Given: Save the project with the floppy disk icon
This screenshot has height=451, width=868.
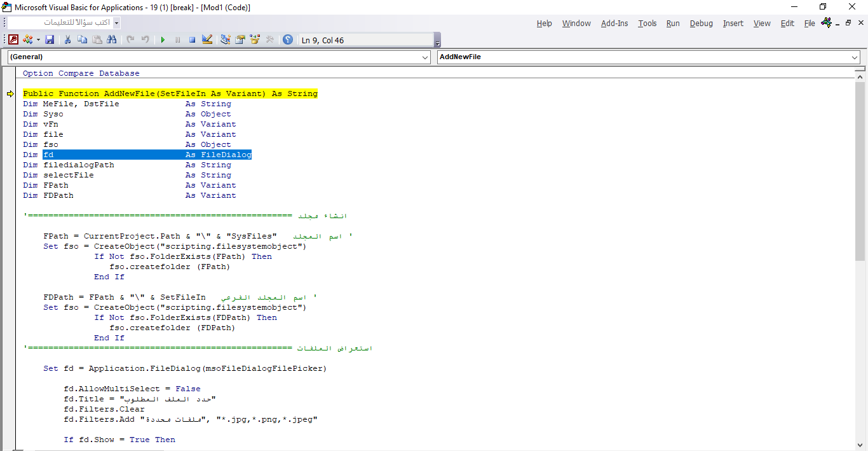Looking at the screenshot, I should [x=50, y=39].
